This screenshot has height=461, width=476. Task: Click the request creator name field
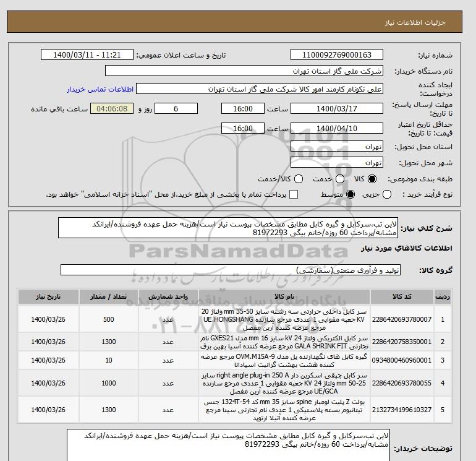[260, 89]
